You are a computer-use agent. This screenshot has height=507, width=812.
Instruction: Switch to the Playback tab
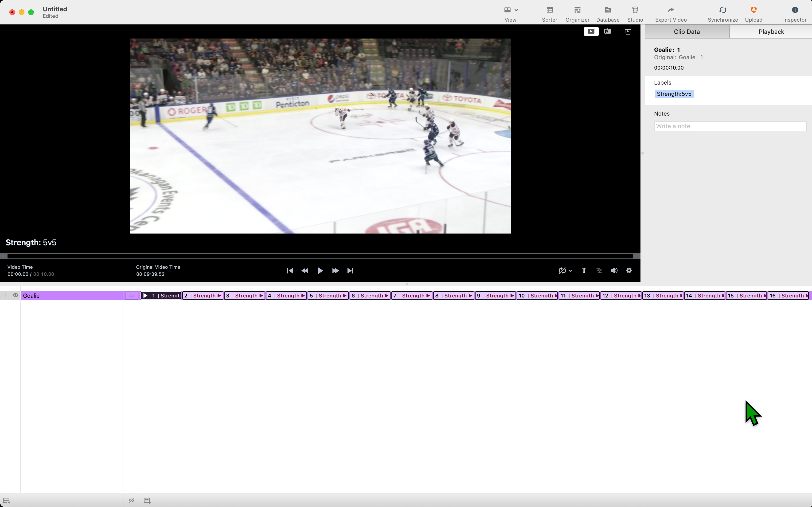[x=770, y=31]
